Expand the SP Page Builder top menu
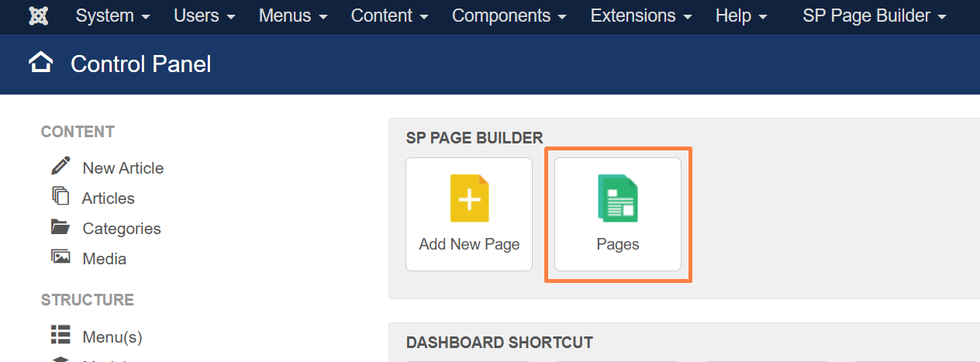980x362 pixels. [x=875, y=16]
